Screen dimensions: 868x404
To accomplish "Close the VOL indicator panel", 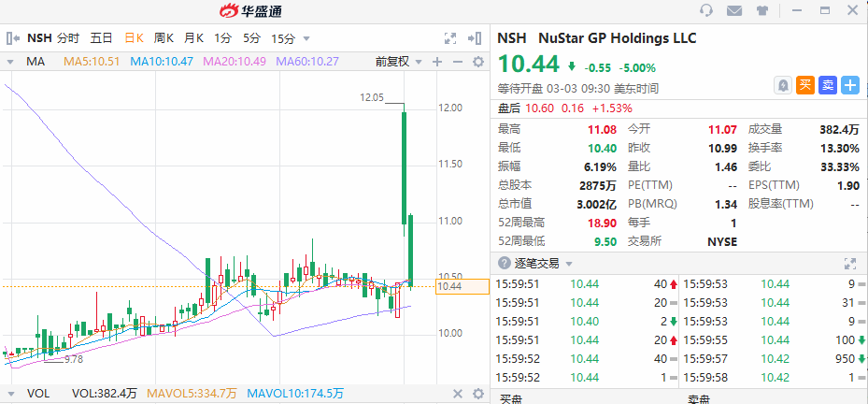I will pyautogui.click(x=458, y=394).
